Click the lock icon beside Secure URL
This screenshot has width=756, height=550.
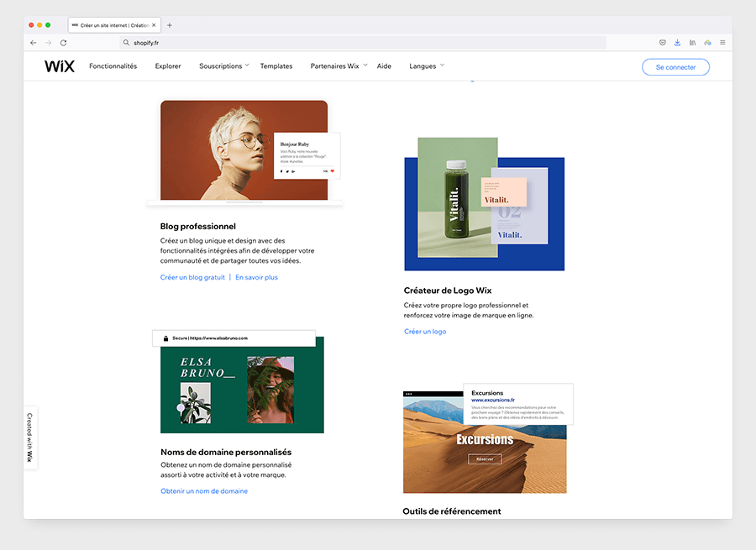click(165, 338)
